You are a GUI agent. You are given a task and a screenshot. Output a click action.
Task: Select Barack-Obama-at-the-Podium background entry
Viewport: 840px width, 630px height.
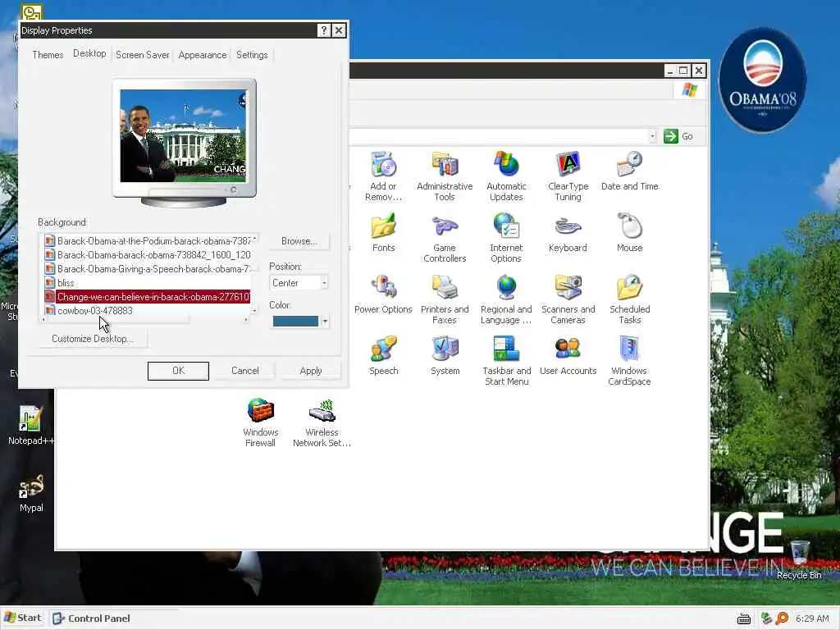click(x=147, y=241)
